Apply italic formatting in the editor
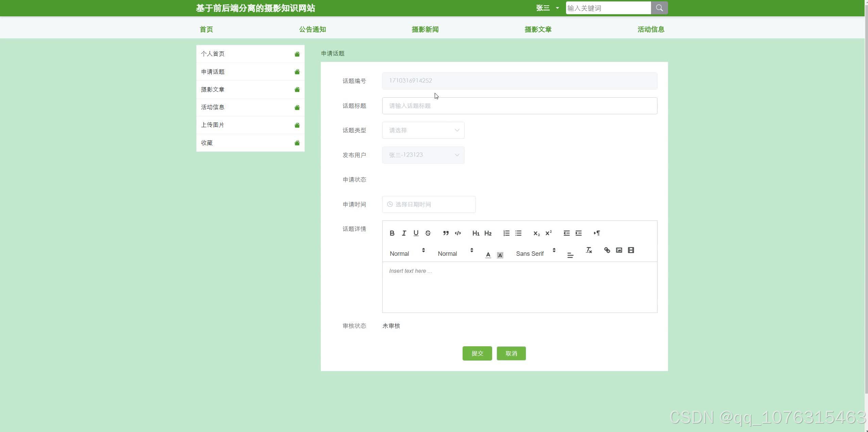This screenshot has height=432, width=868. pyautogui.click(x=404, y=233)
